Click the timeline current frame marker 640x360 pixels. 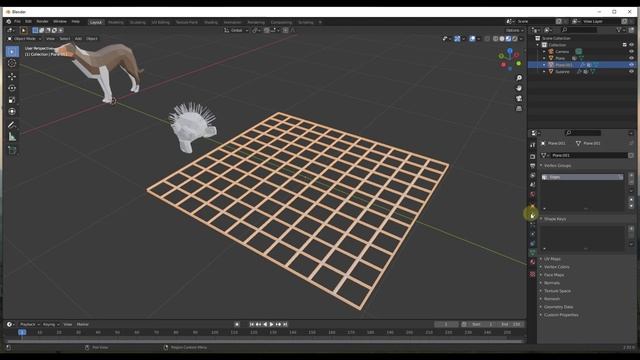[22, 332]
